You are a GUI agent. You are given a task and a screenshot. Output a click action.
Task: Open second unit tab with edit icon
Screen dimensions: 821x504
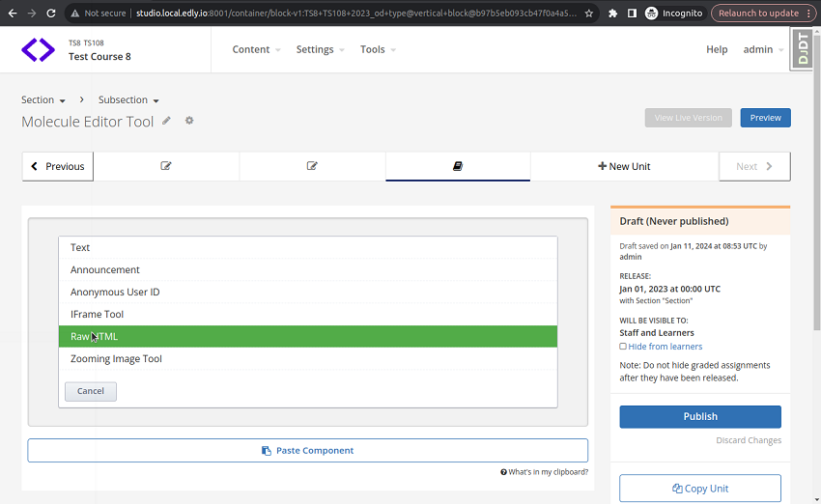coord(312,166)
